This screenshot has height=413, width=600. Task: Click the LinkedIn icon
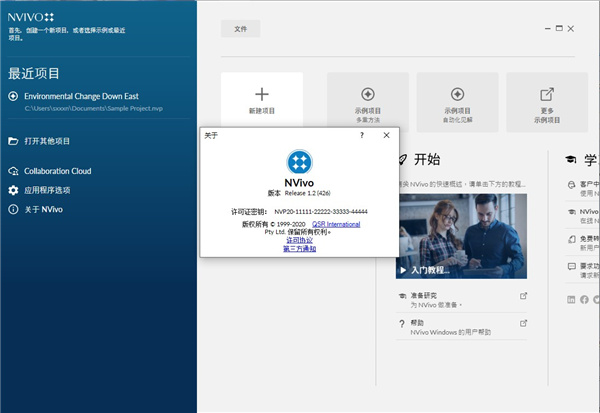click(570, 300)
